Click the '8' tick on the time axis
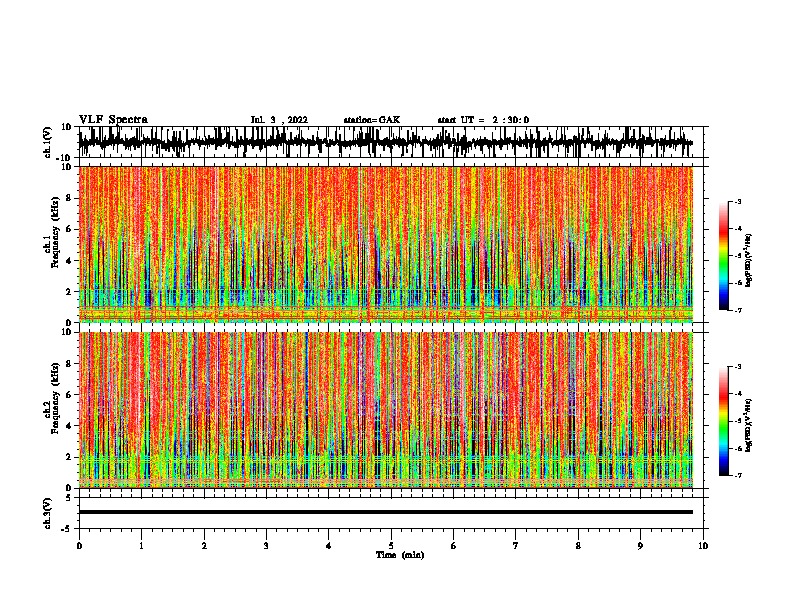792x612 pixels. (578, 546)
